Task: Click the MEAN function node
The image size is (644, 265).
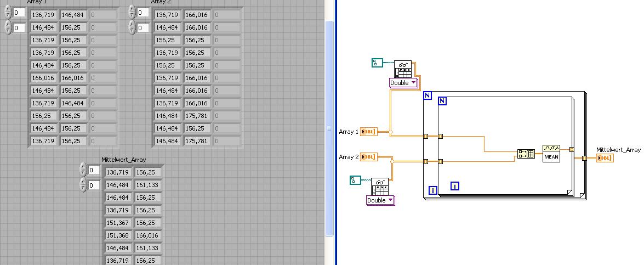Action: (x=551, y=153)
